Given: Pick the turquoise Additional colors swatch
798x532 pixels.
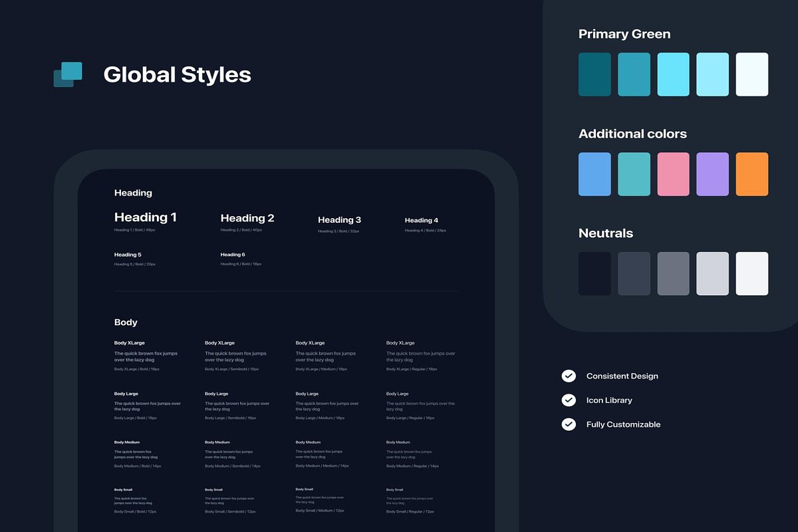Looking at the screenshot, I should click(x=634, y=174).
